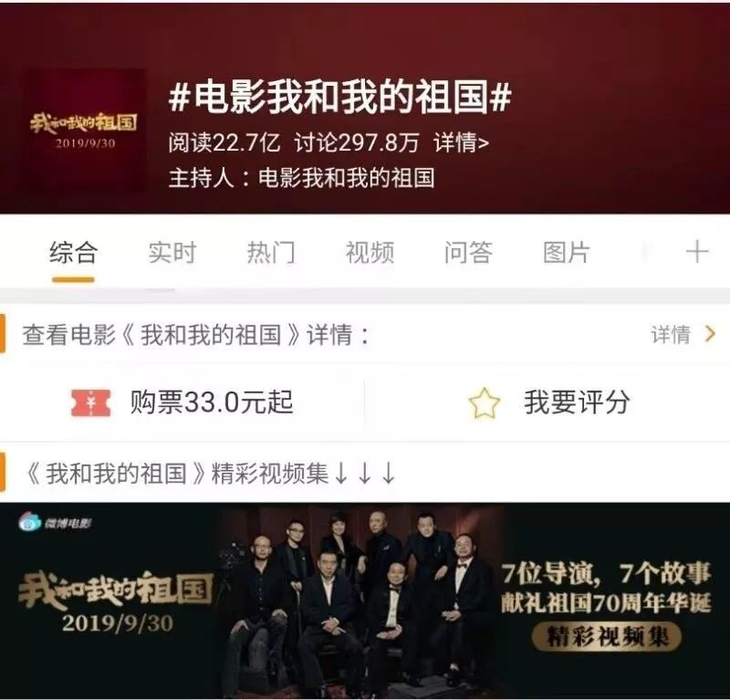Image resolution: width=730 pixels, height=700 pixels.
Task: Tap the gold star rating icon
Action: tap(485, 402)
